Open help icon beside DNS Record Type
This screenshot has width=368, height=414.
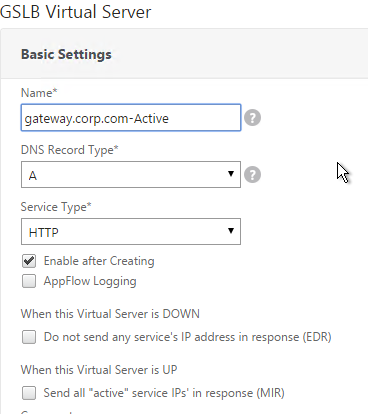pyautogui.click(x=252, y=175)
